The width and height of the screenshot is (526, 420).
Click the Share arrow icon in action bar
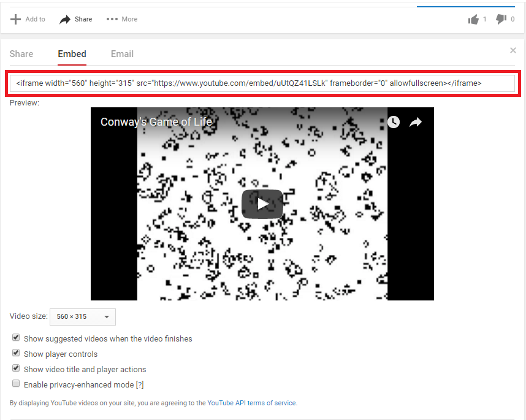65,19
